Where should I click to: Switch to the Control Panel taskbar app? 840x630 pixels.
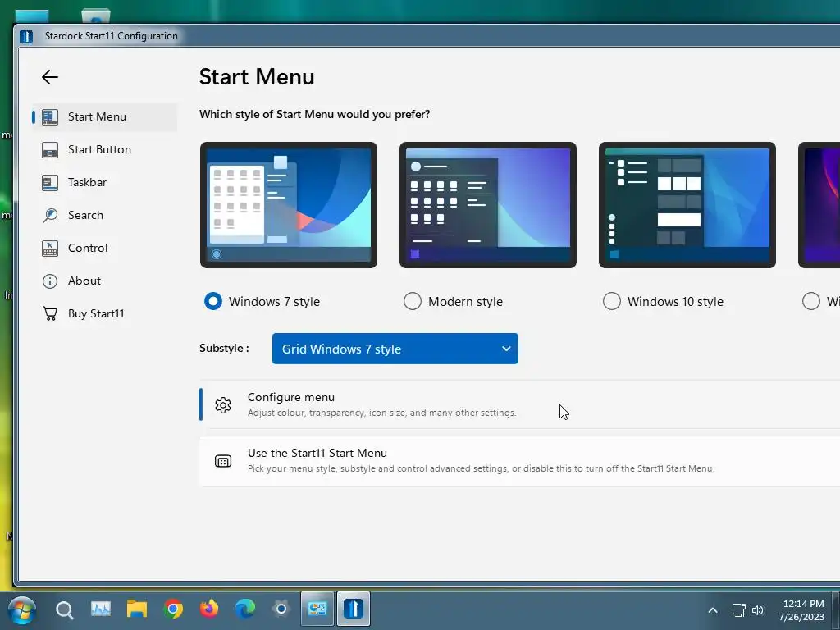[317, 609]
